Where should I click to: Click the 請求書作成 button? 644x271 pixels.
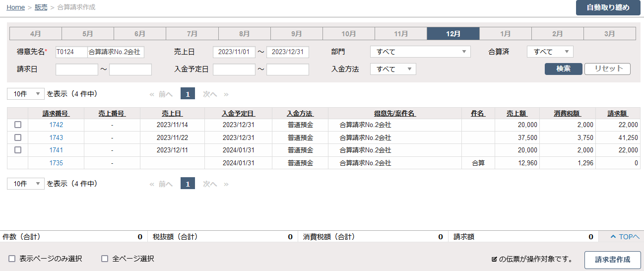[x=612, y=260]
